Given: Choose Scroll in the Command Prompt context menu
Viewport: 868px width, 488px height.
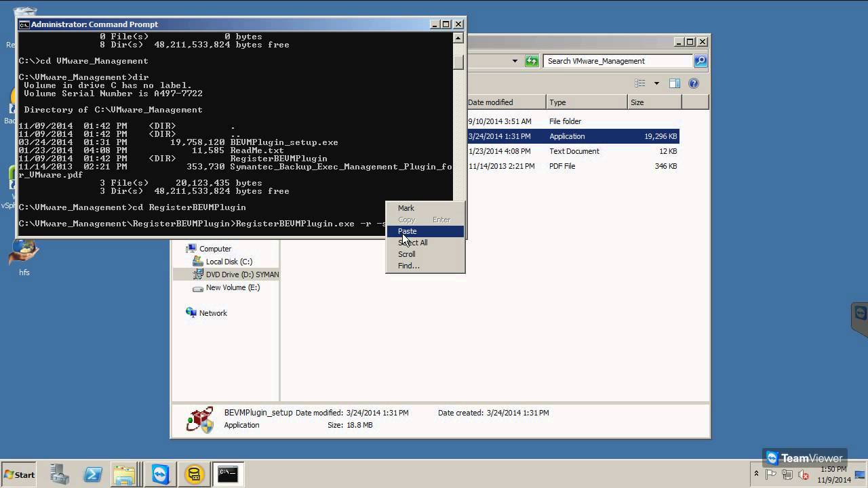Looking at the screenshot, I should pos(425,254).
